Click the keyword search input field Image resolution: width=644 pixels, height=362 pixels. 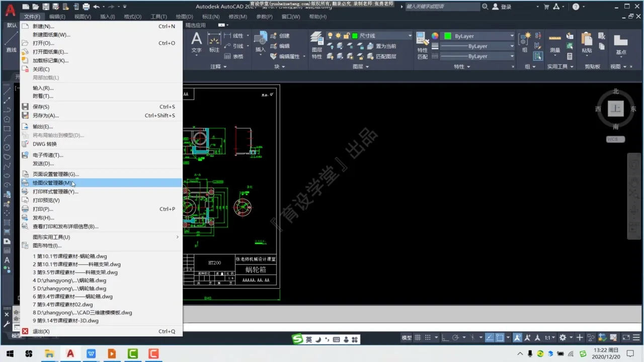(x=442, y=7)
